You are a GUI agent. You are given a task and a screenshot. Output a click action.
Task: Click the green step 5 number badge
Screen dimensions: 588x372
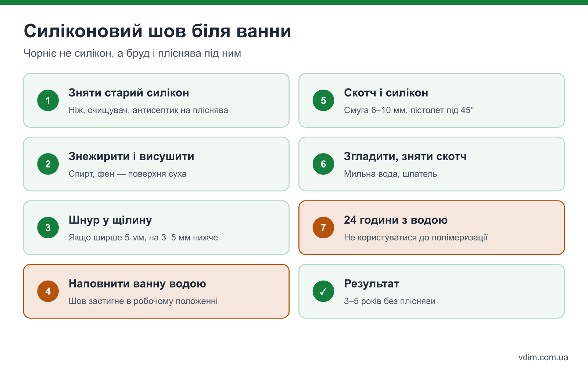point(323,100)
